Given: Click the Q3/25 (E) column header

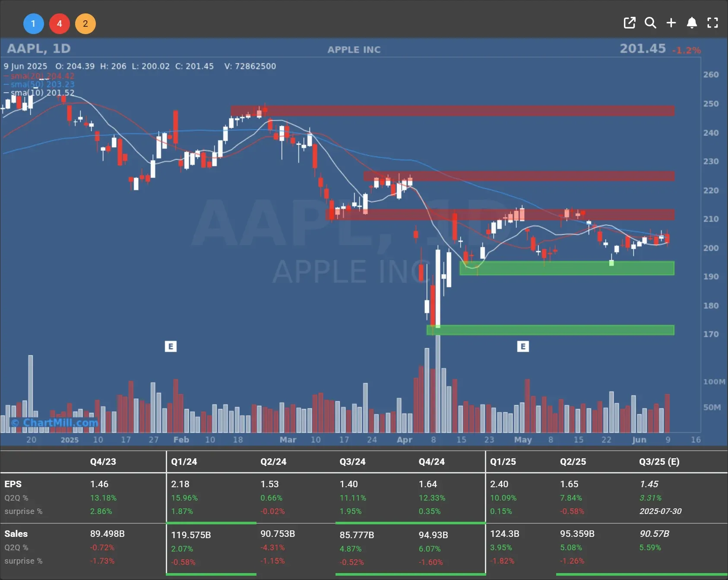Looking at the screenshot, I should (x=659, y=461).
